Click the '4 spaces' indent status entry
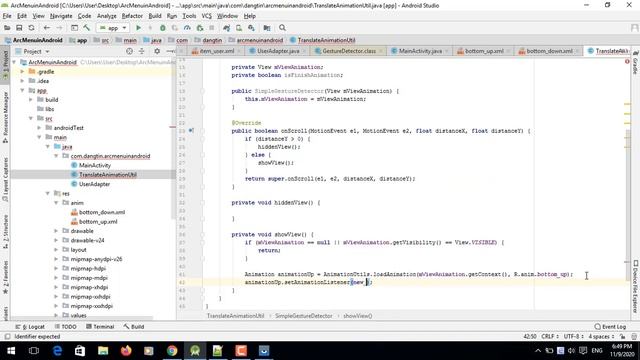The width and height of the screenshot is (640, 360). (601, 337)
